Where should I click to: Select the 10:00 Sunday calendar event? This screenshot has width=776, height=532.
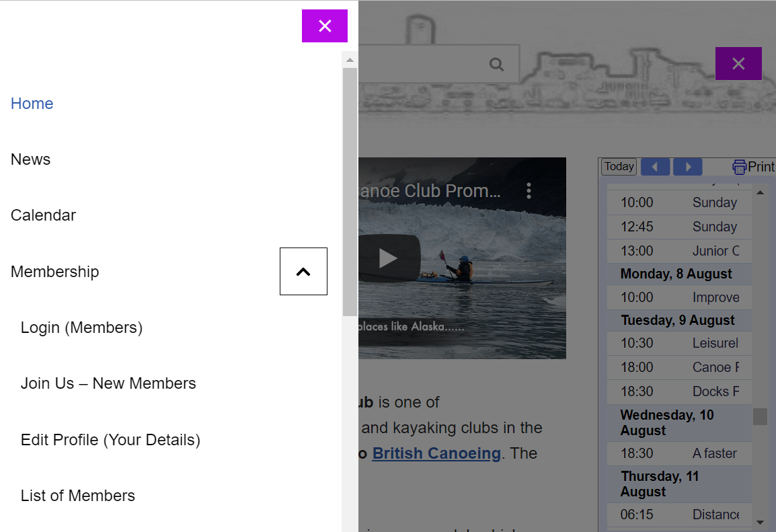point(679,202)
